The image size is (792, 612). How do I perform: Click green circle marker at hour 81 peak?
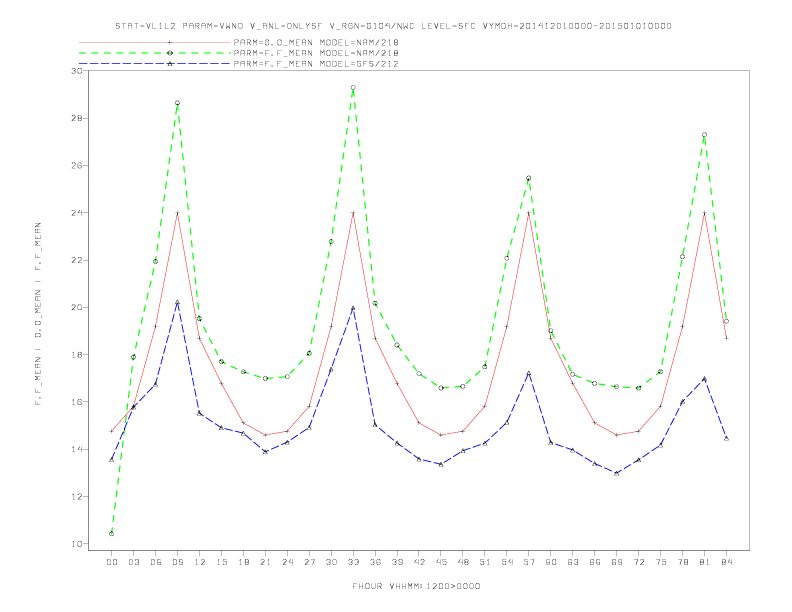(704, 135)
